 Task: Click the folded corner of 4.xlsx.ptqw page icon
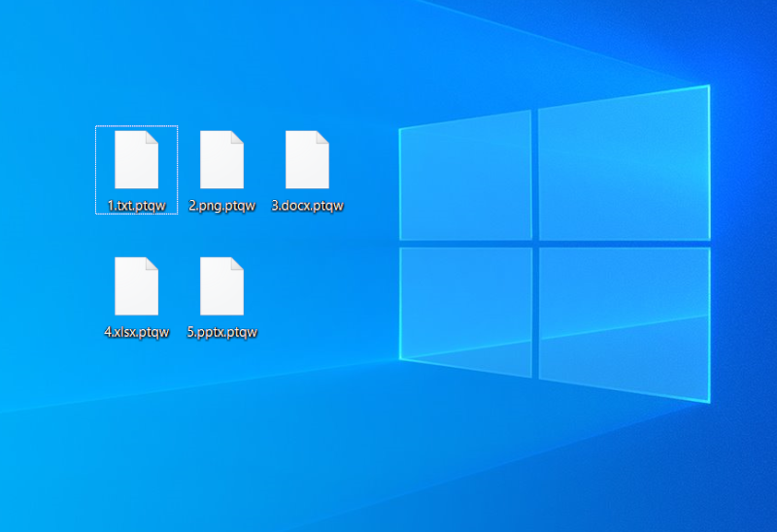152,263
